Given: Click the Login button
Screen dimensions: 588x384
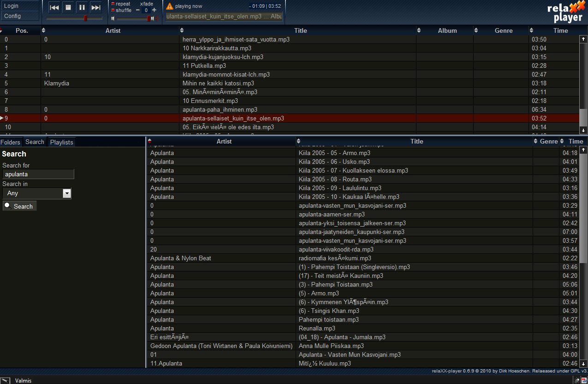Looking at the screenshot, I should click(x=19, y=6).
